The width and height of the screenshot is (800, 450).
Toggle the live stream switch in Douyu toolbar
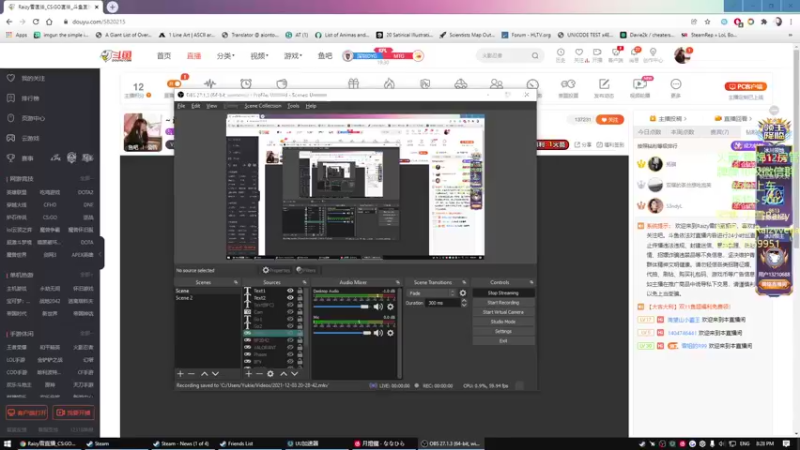coord(174,84)
